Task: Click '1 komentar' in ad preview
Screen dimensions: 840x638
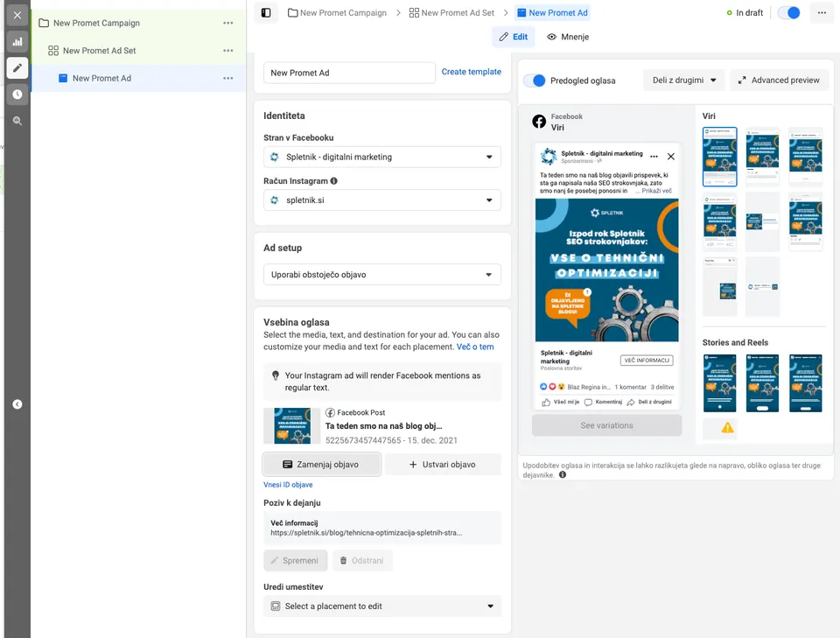Action: coord(631,387)
